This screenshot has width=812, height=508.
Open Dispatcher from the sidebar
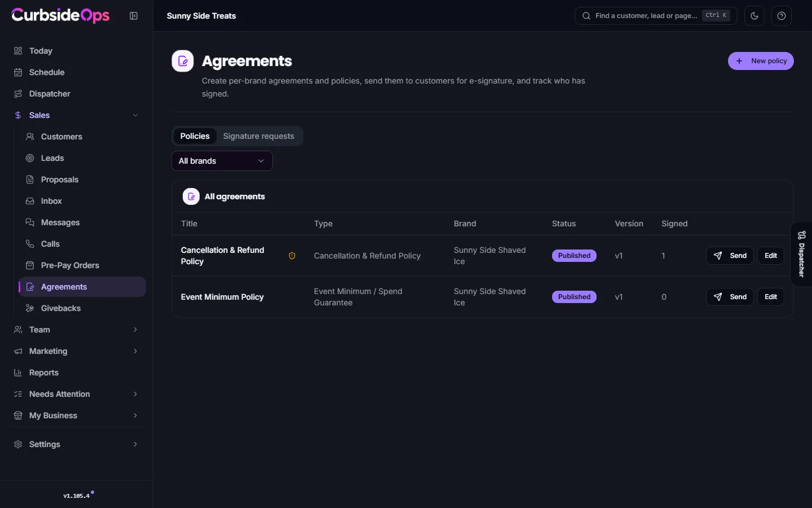coord(76,94)
